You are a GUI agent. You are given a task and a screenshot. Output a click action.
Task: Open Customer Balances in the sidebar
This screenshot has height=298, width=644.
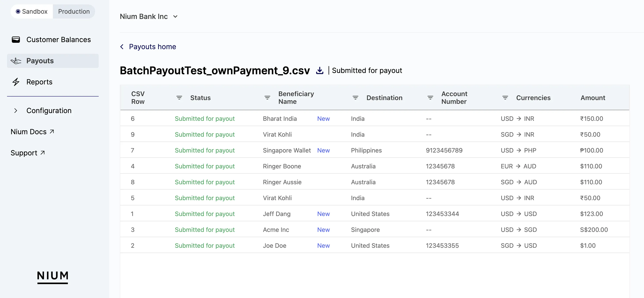tap(53, 39)
